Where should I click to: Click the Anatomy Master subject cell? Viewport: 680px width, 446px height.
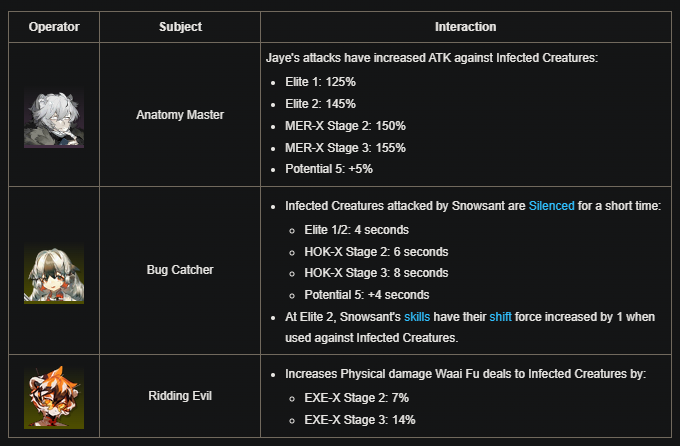tap(180, 115)
